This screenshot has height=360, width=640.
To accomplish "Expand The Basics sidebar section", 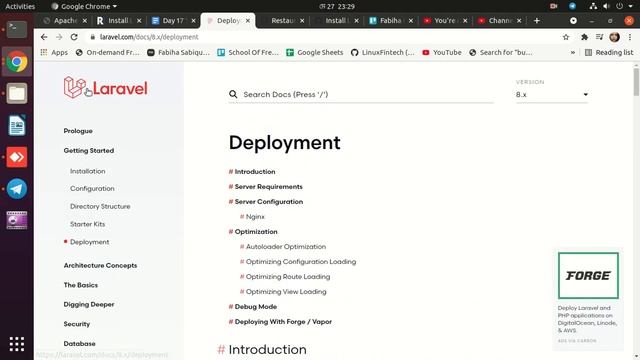I will click(x=81, y=285).
